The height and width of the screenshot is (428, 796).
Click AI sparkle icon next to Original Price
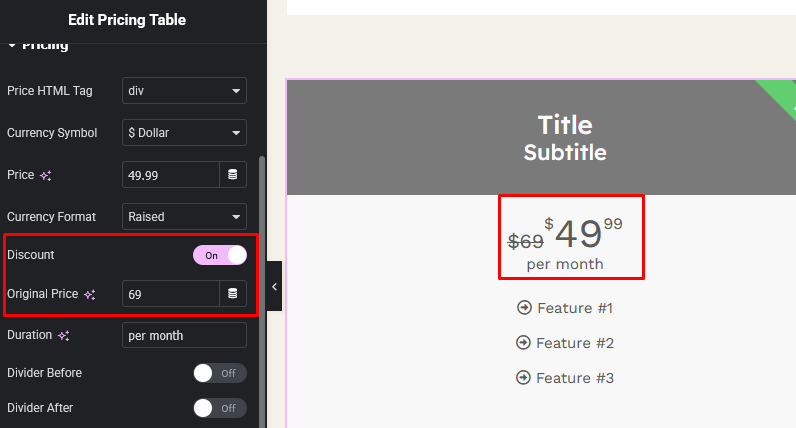tap(90, 294)
